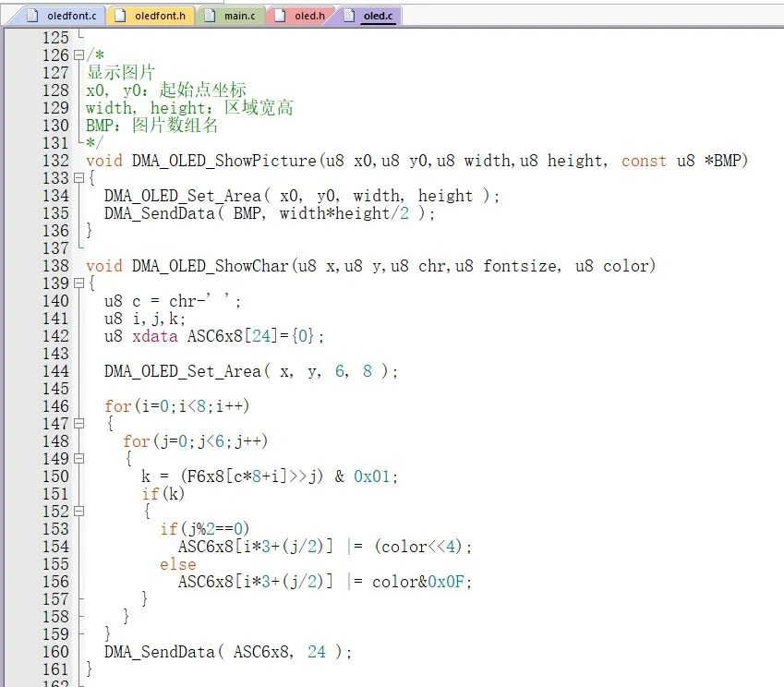Click 'for(i=0;i<8;i++)' on line 146
This screenshot has width=784, height=687.
tap(177, 406)
